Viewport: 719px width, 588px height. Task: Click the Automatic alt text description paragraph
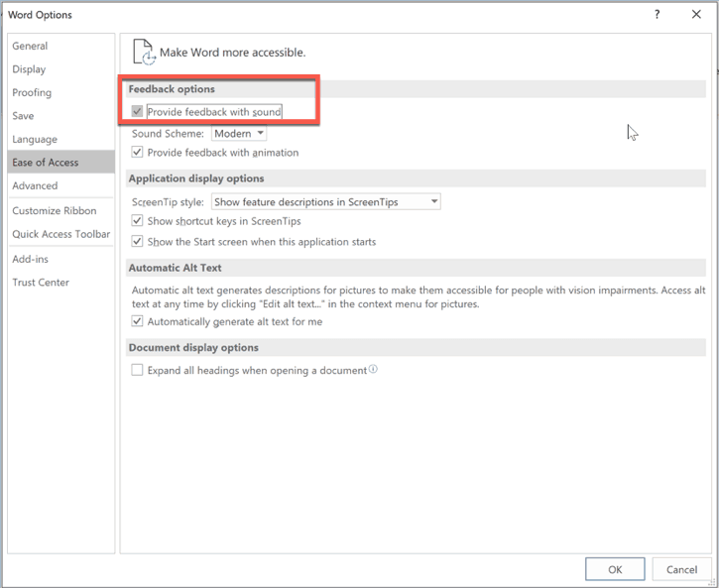pos(419,297)
